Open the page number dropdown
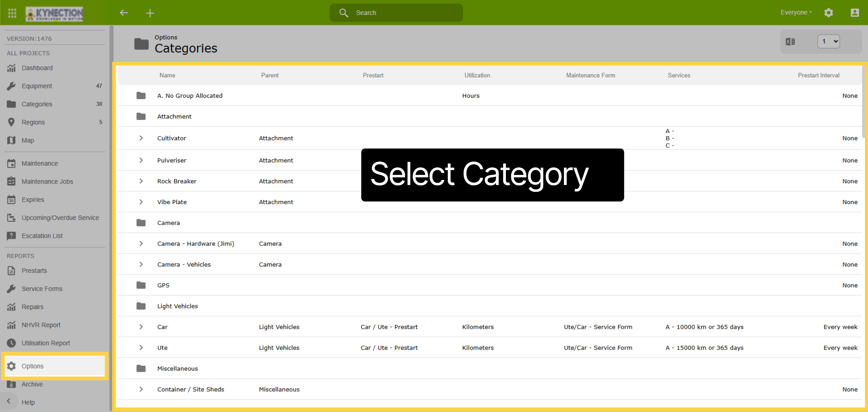 pos(829,42)
